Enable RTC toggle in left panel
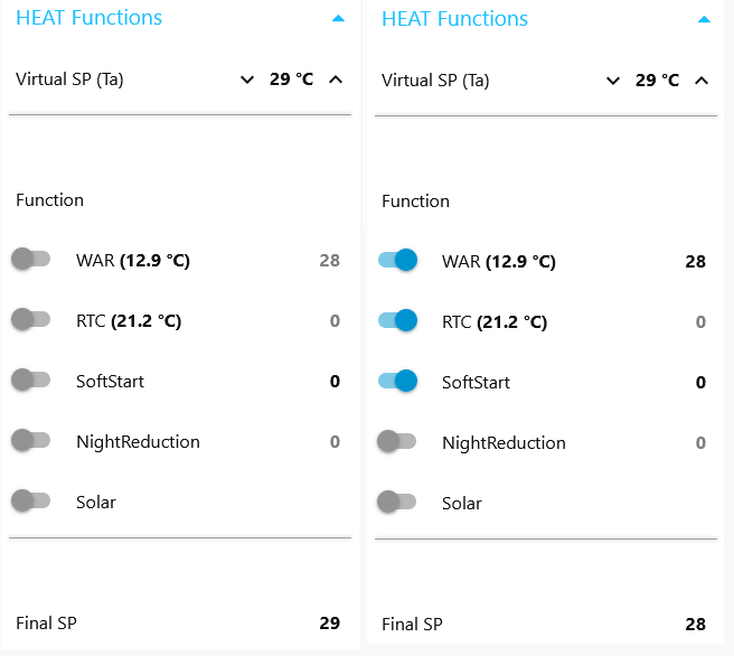 (30, 320)
